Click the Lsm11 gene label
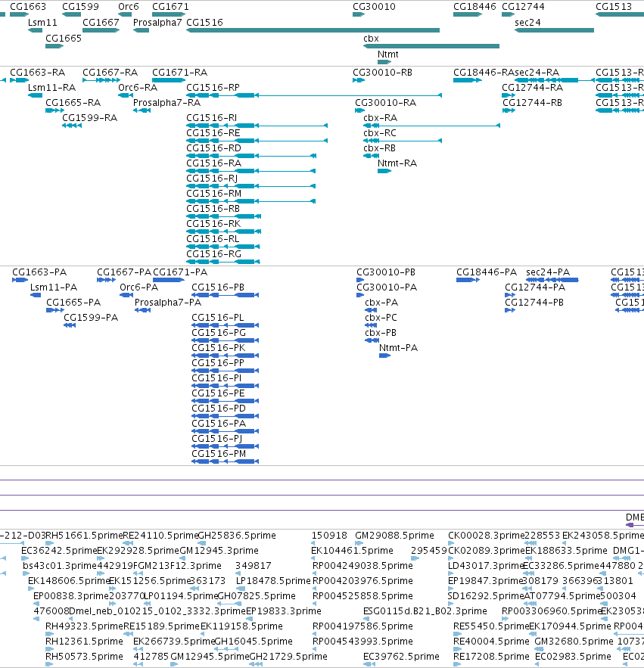This screenshot has width=644, height=668. point(42,23)
